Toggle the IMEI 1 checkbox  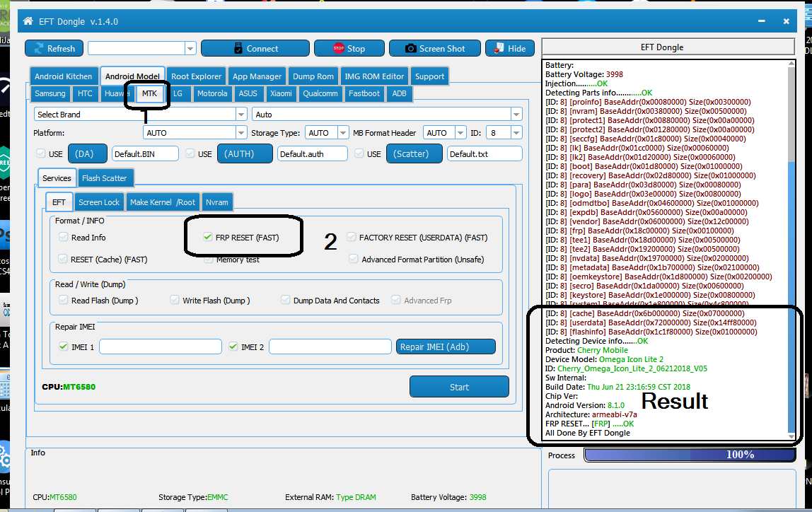[63, 347]
